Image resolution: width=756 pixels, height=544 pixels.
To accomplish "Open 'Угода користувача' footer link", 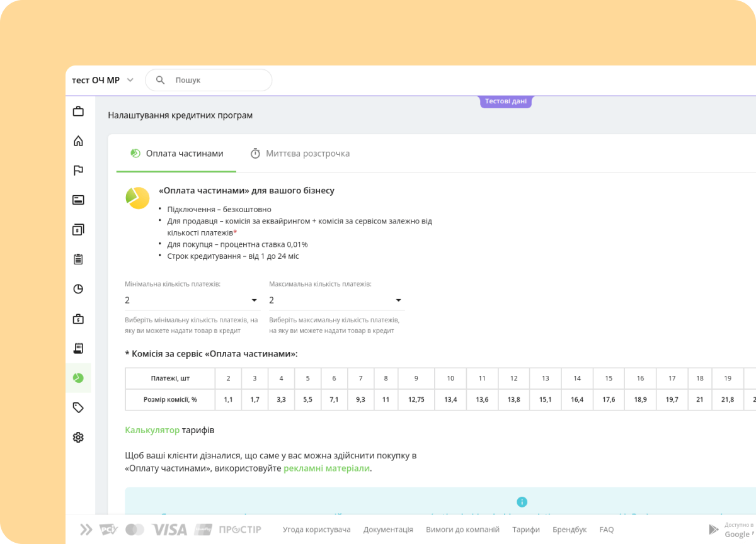I will coord(316,530).
